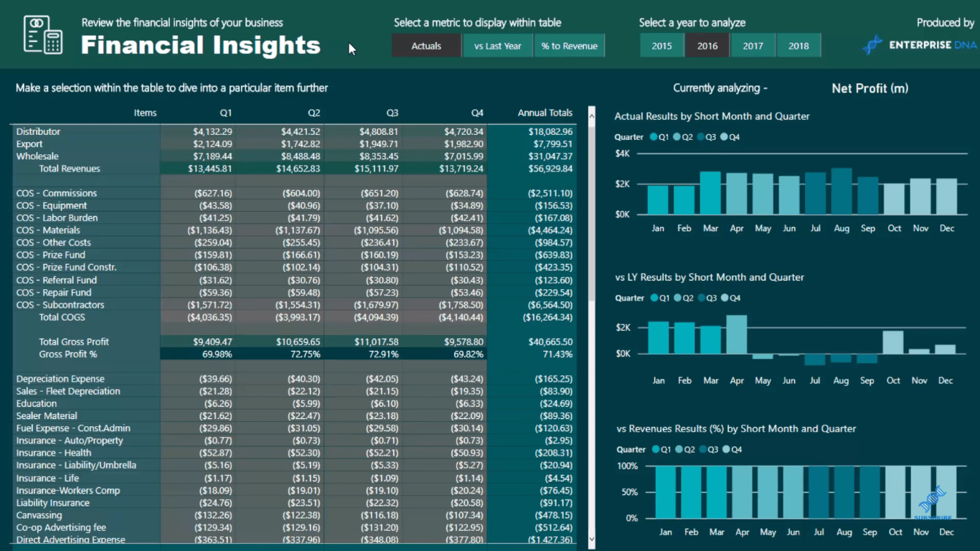Click the table scrollbar down arrow

(x=592, y=540)
